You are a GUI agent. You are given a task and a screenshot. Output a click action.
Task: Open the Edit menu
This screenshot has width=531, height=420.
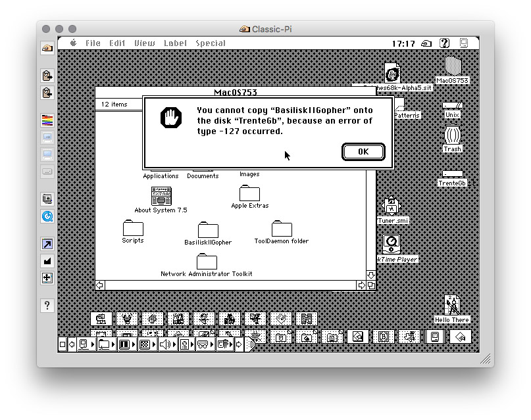117,43
